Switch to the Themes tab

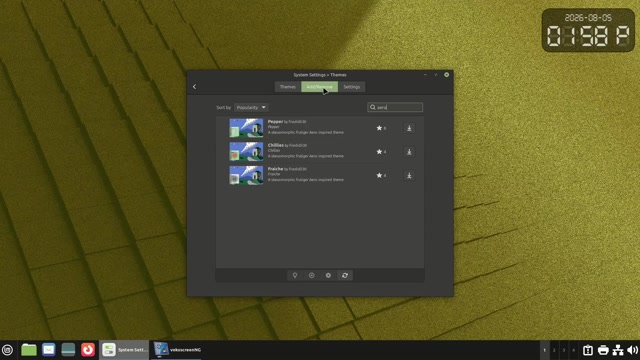(288, 87)
